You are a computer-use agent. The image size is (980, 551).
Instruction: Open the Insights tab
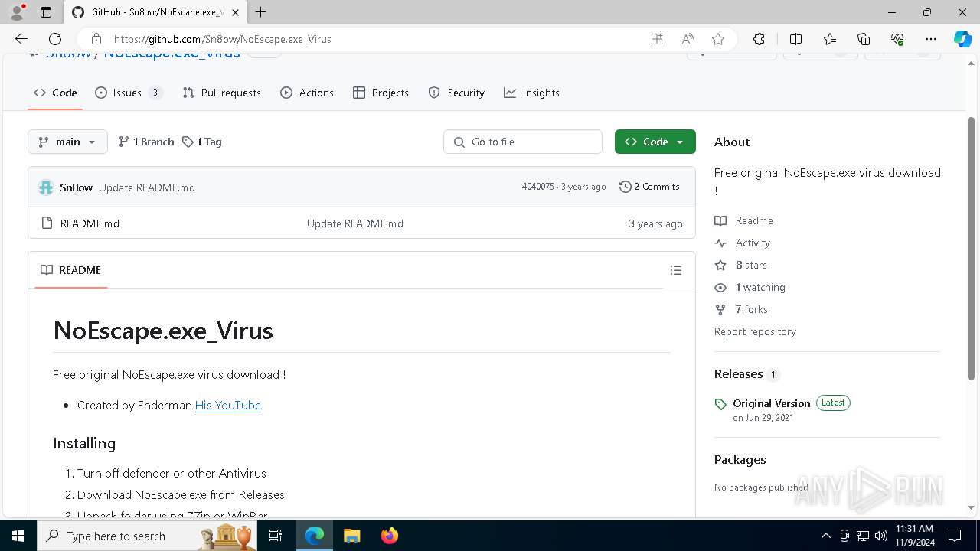[532, 93]
